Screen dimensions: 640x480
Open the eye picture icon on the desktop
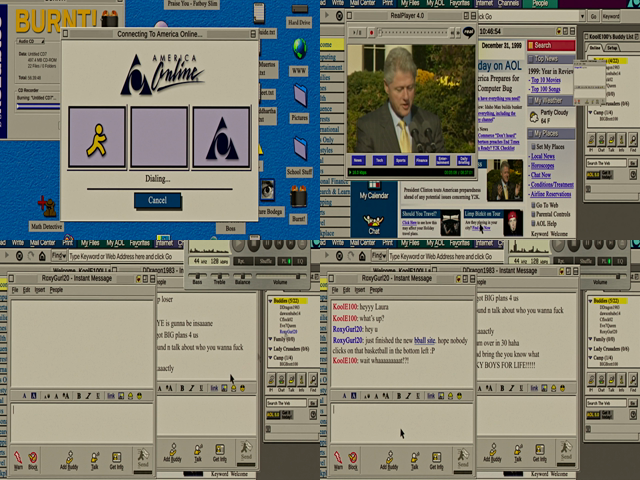click(267, 189)
